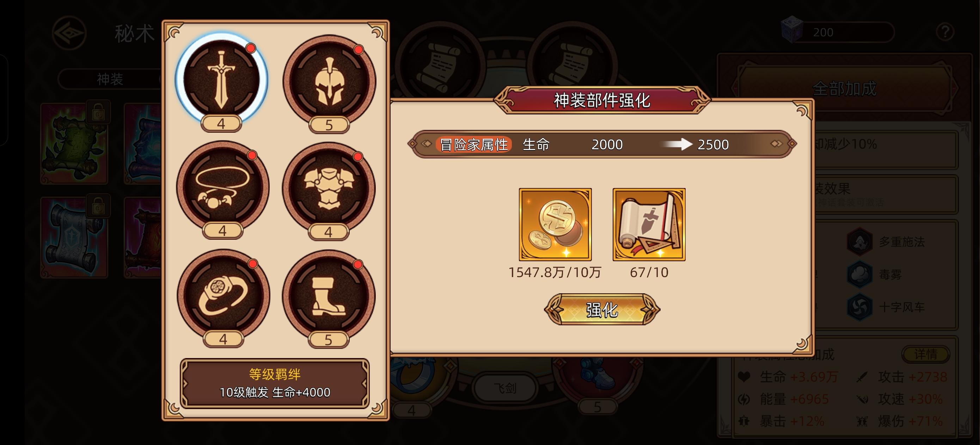The width and height of the screenshot is (980, 445).
Task: Click the 强化 enhance button
Action: coord(602,309)
